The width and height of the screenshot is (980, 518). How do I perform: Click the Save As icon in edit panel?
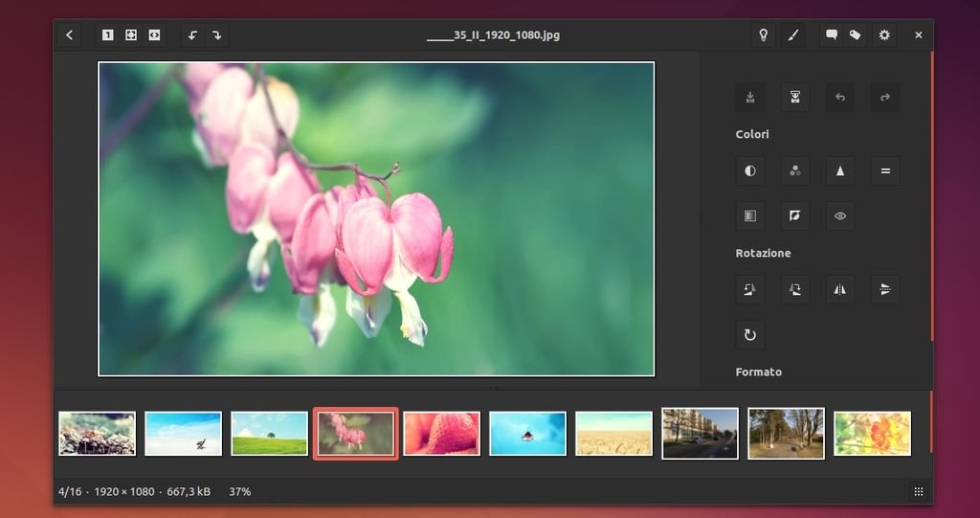[795, 97]
